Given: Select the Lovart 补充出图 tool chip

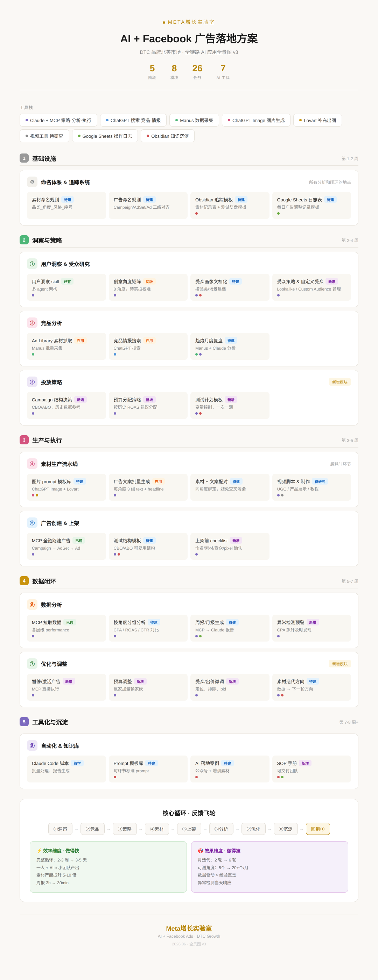Looking at the screenshot, I should 317,120.
